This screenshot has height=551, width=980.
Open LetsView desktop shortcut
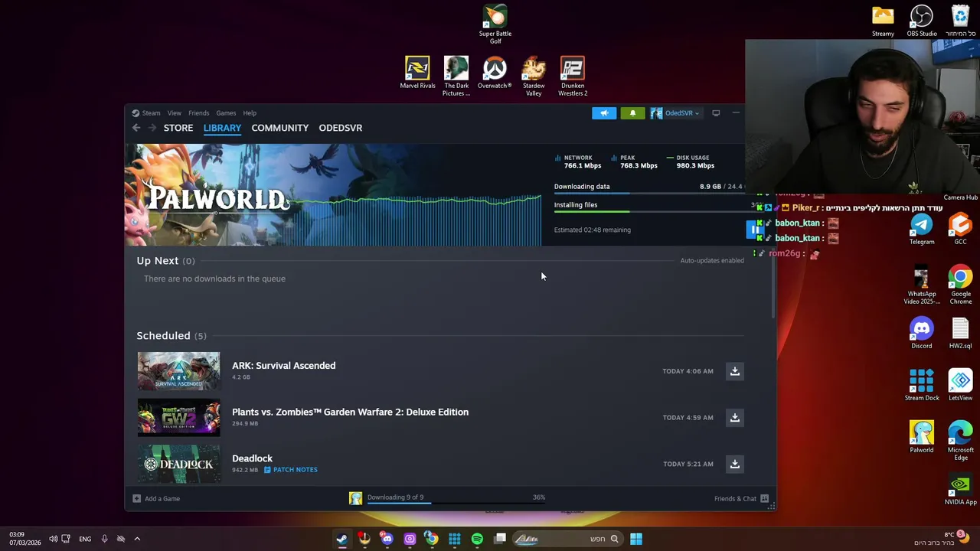(x=960, y=386)
